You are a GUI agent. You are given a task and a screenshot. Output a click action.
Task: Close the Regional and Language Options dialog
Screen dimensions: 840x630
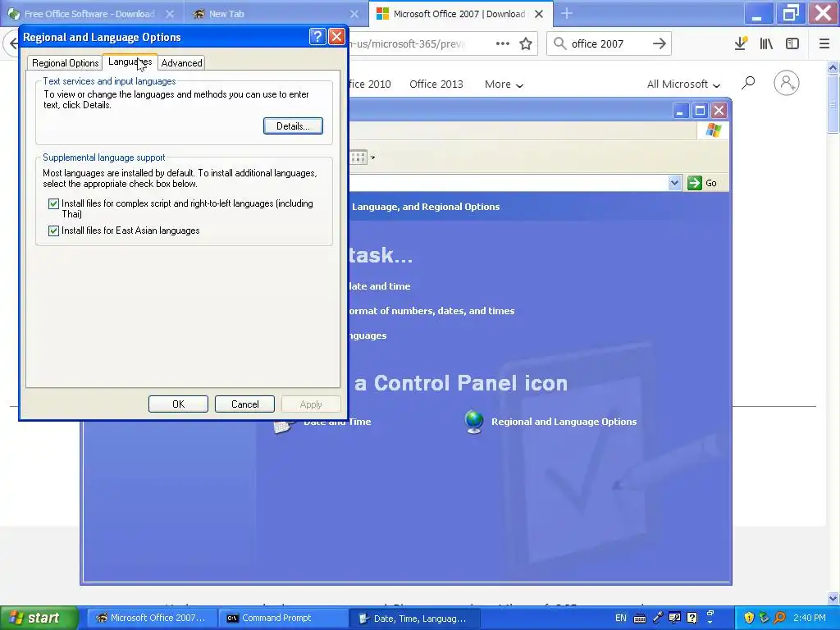tap(336, 36)
